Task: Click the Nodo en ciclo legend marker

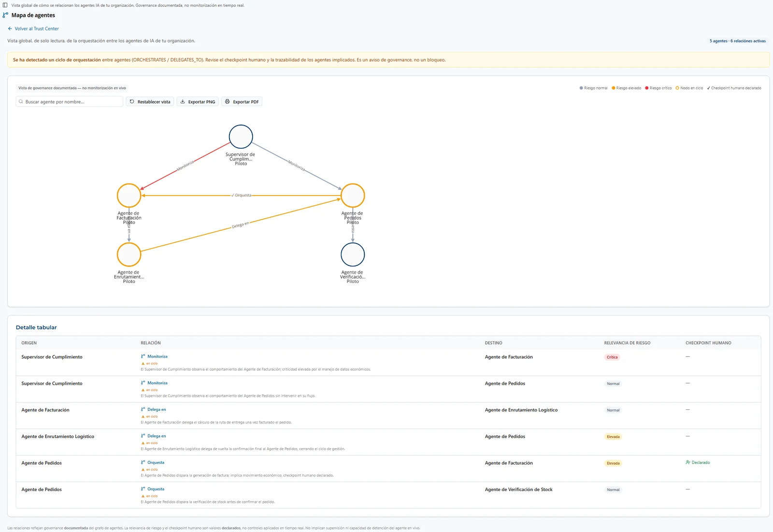Action: coord(677,88)
